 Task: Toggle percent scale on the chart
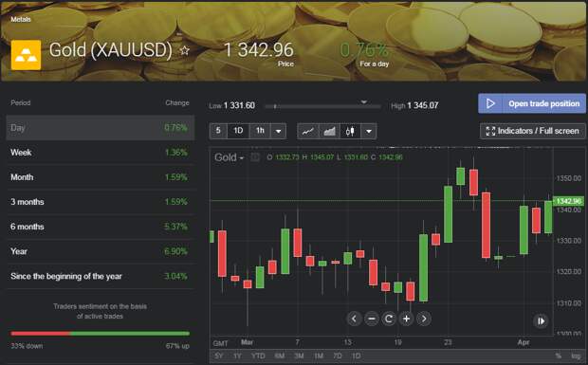tap(559, 356)
